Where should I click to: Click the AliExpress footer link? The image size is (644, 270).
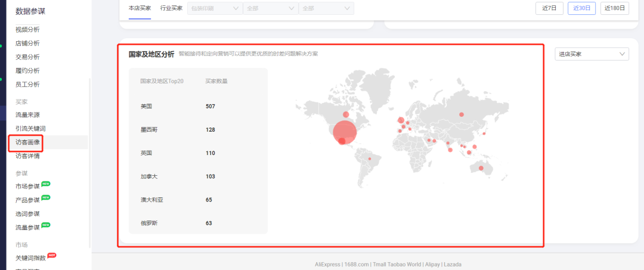(x=327, y=264)
